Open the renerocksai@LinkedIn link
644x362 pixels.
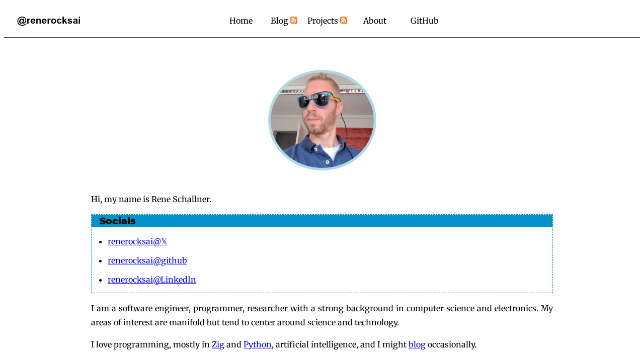point(152,280)
